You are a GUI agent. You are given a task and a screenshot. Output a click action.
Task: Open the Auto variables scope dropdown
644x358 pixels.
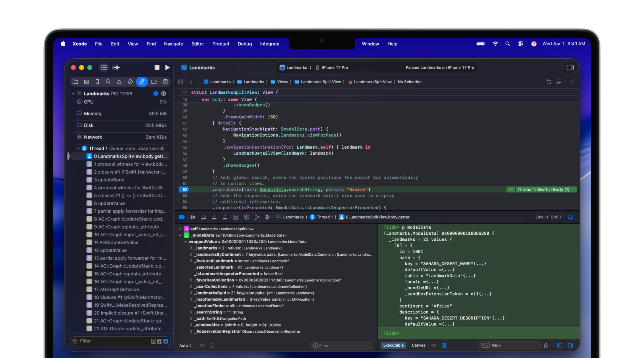[x=185, y=345]
